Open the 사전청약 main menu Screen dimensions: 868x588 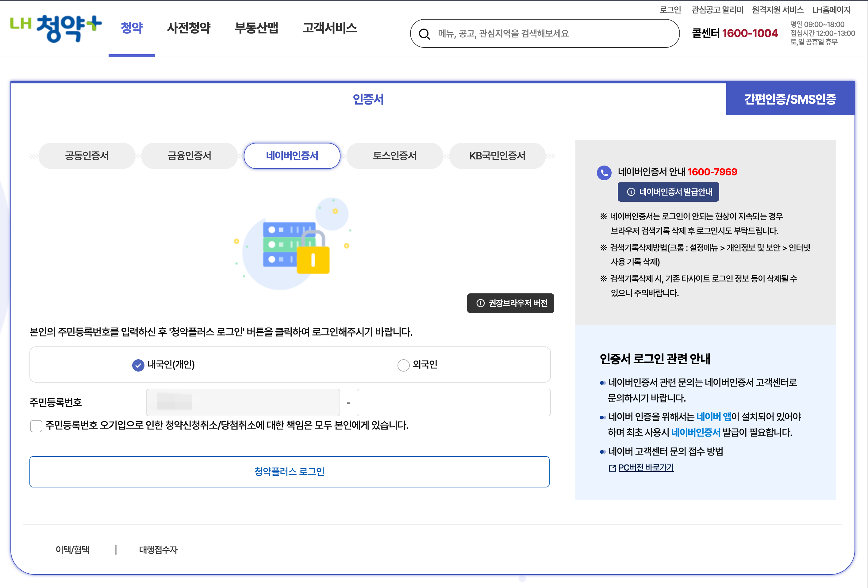[x=189, y=28]
